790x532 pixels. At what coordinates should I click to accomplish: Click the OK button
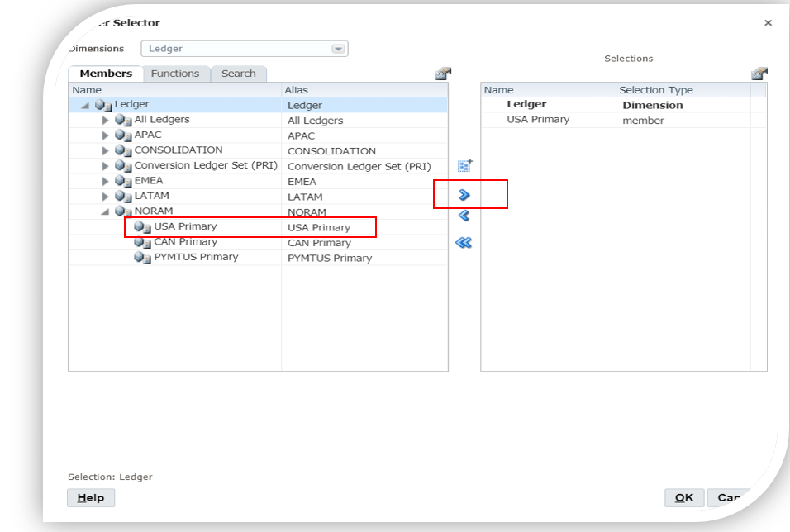[683, 497]
